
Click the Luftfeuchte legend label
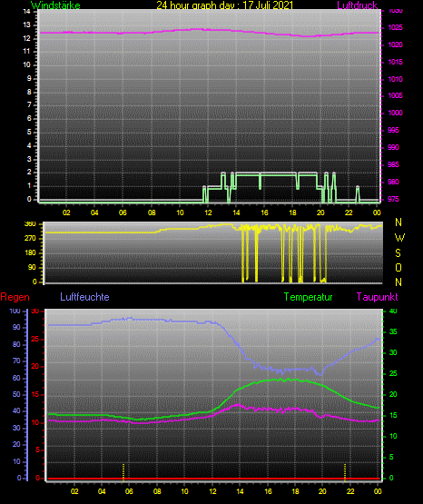pyautogui.click(x=84, y=297)
